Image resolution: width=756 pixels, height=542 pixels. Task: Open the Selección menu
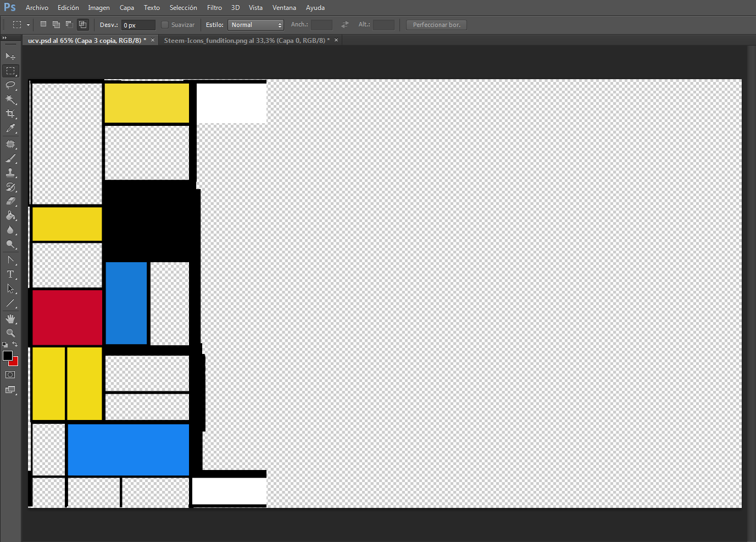point(184,8)
